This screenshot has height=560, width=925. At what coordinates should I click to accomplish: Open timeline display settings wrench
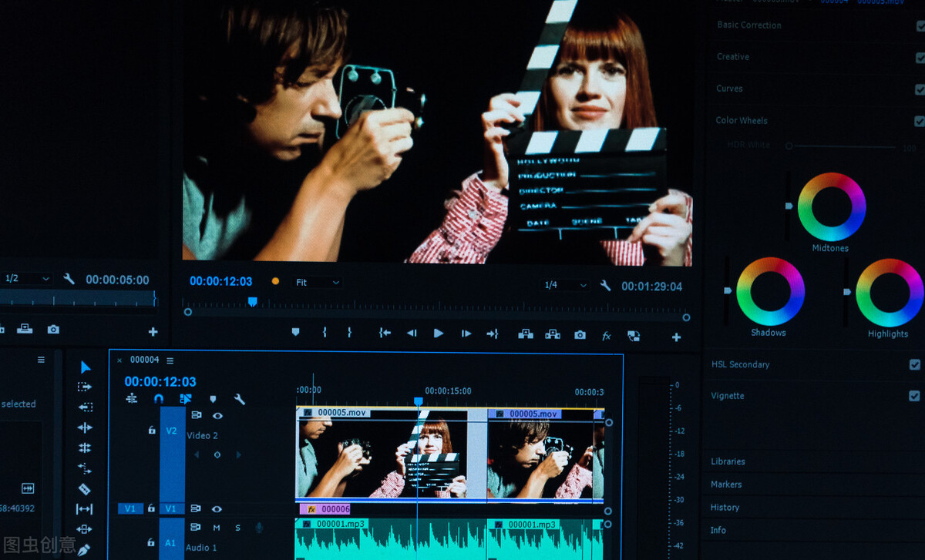(240, 399)
